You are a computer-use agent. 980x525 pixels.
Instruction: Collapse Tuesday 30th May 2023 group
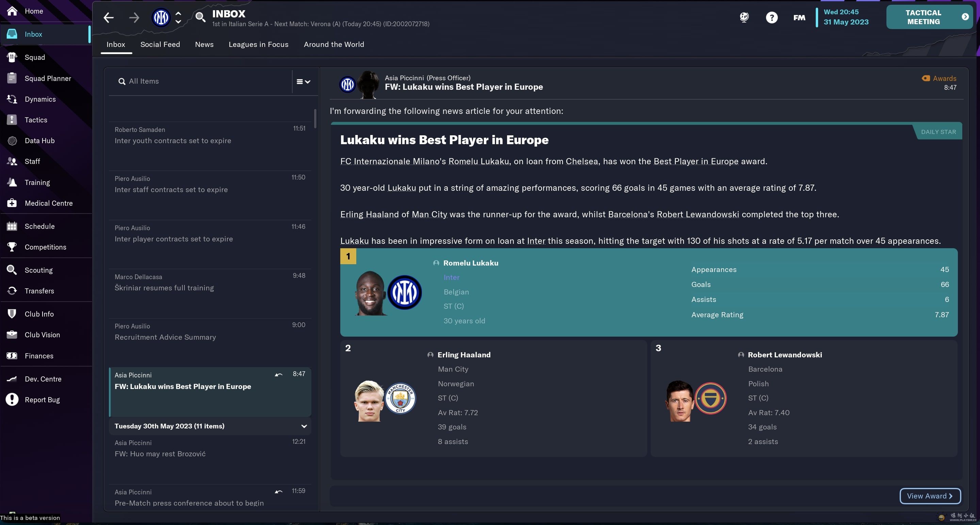tap(304, 426)
